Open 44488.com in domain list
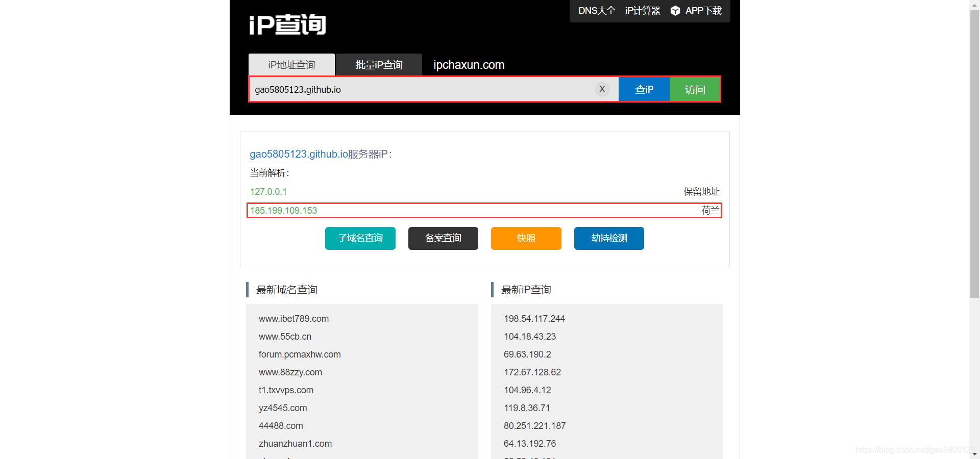Screen dimensions: 980x459 point(281,426)
